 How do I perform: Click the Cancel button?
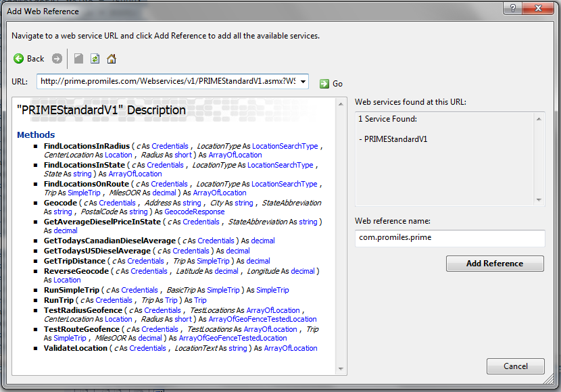point(516,366)
